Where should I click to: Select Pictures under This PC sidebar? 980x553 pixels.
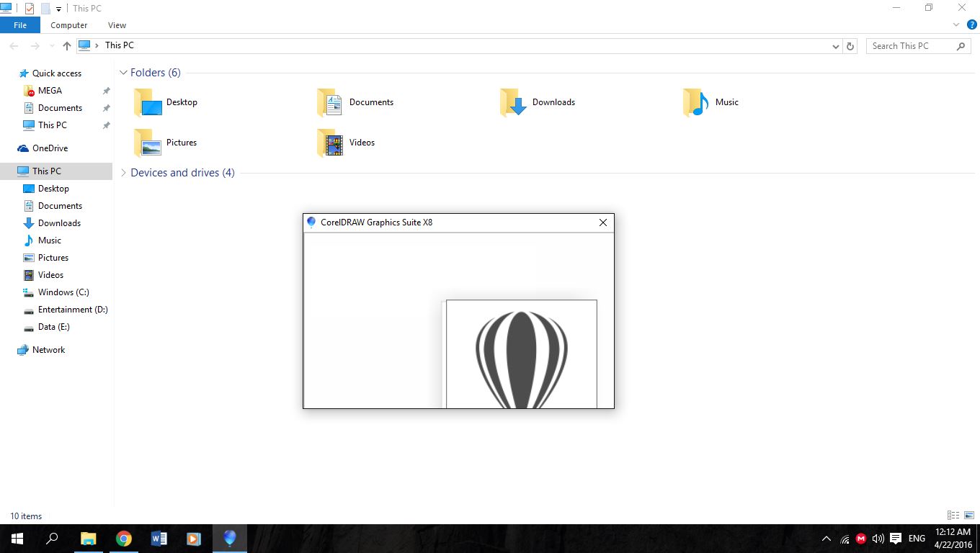point(53,258)
